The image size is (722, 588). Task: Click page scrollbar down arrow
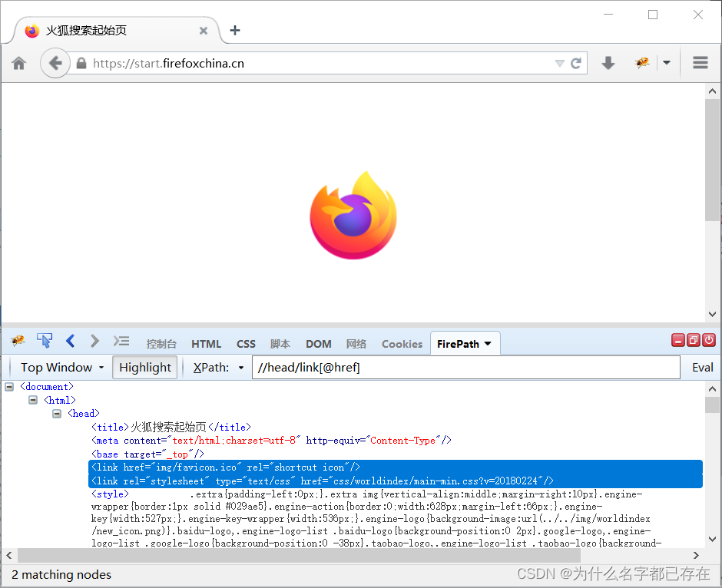click(x=712, y=314)
